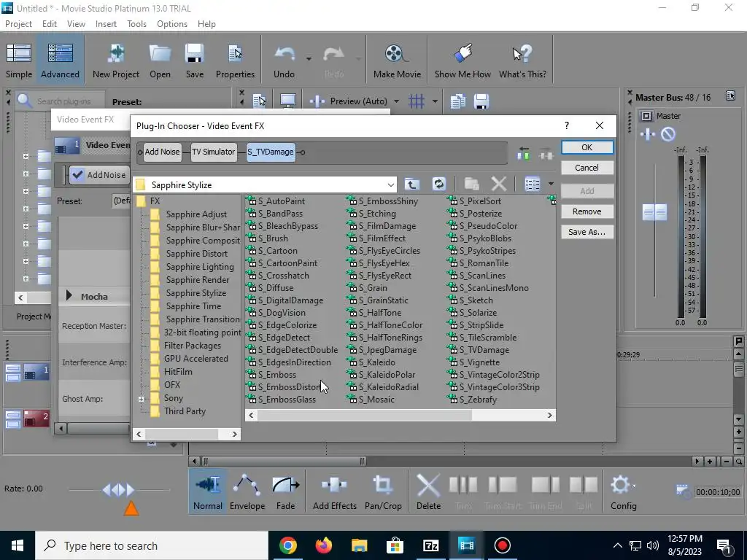
Task: Open the plug-in chooser Views list button
Action: [532, 184]
